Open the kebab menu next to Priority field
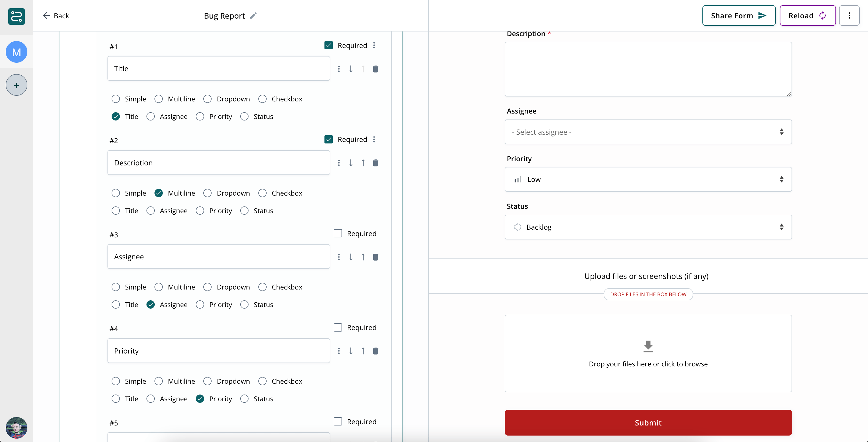Viewport: 868px width, 442px height. pos(339,351)
